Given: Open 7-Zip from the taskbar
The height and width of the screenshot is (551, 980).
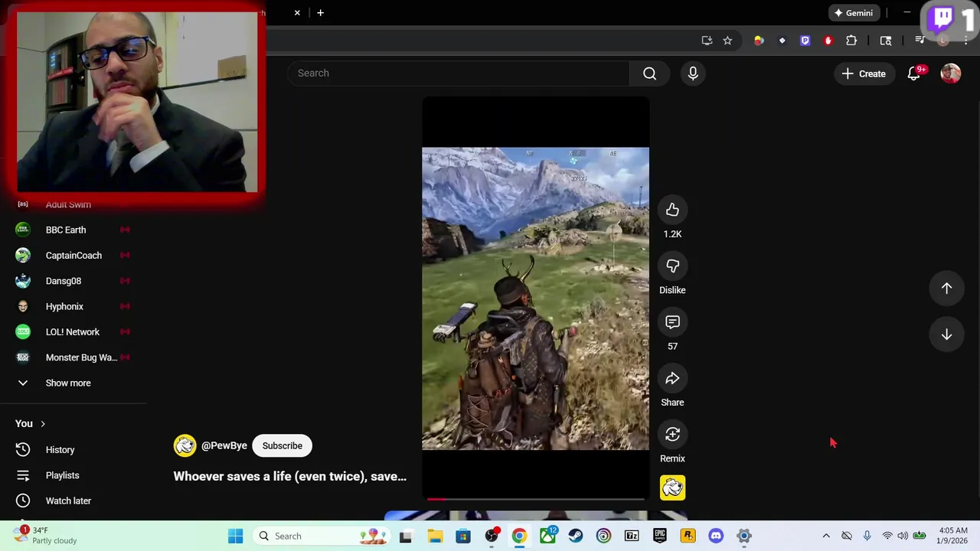Looking at the screenshot, I should click(631, 536).
